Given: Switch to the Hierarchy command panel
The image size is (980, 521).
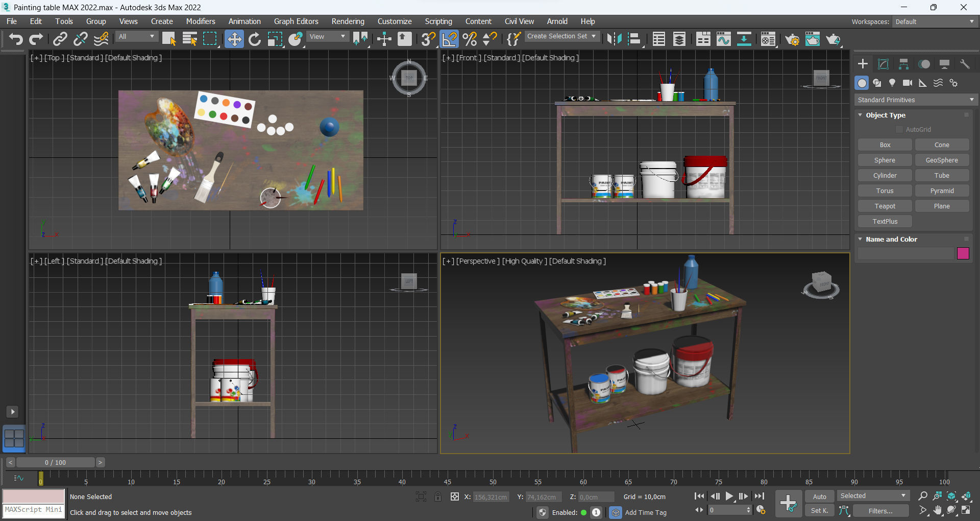Looking at the screenshot, I should point(903,64).
